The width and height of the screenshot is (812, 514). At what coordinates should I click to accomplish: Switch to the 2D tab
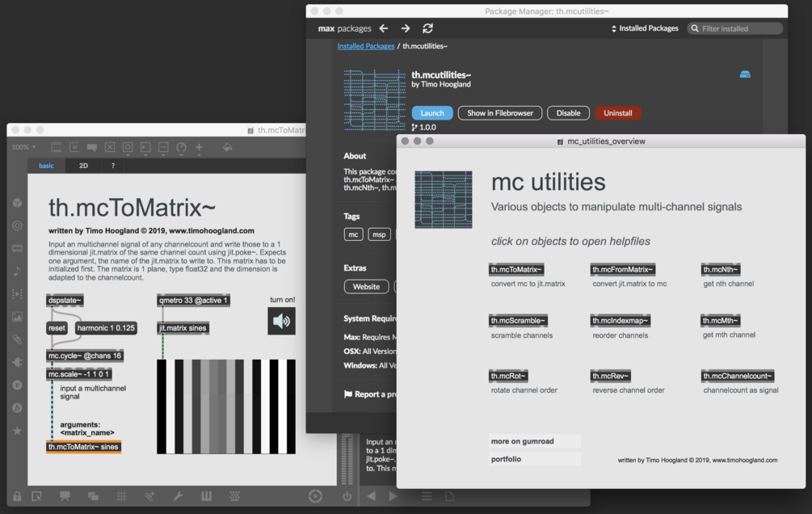pos(83,166)
